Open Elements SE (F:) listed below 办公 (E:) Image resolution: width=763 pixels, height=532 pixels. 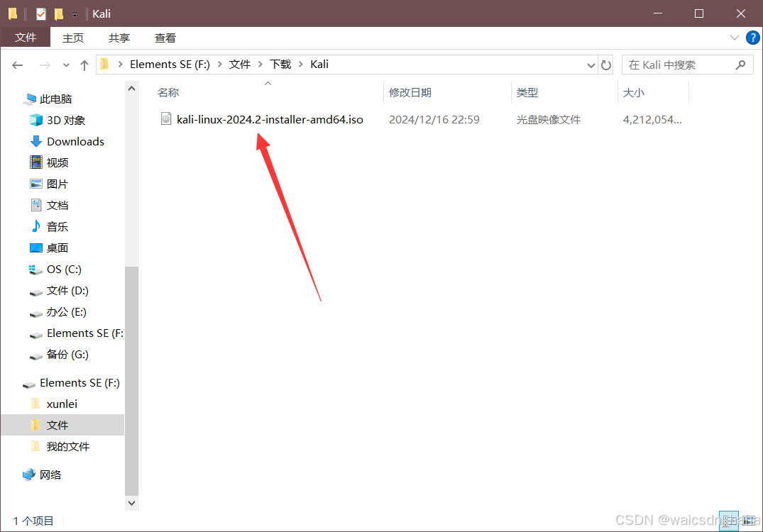tap(85, 333)
